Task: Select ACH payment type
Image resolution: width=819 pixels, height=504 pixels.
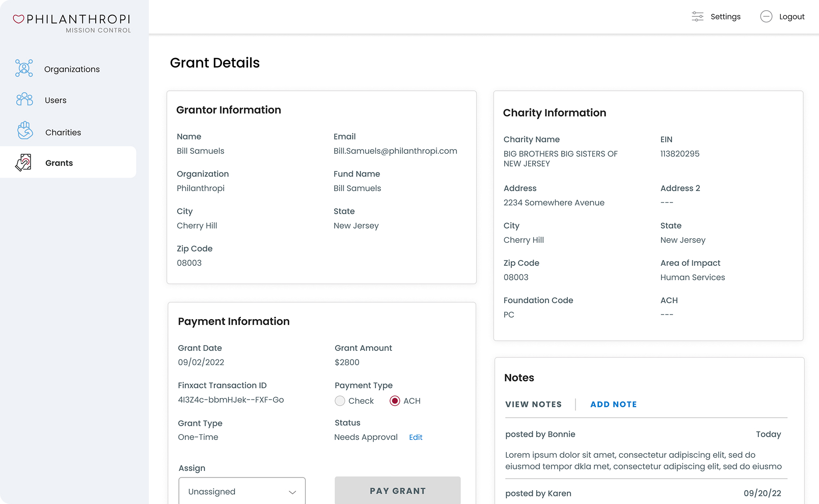Action: tap(395, 401)
